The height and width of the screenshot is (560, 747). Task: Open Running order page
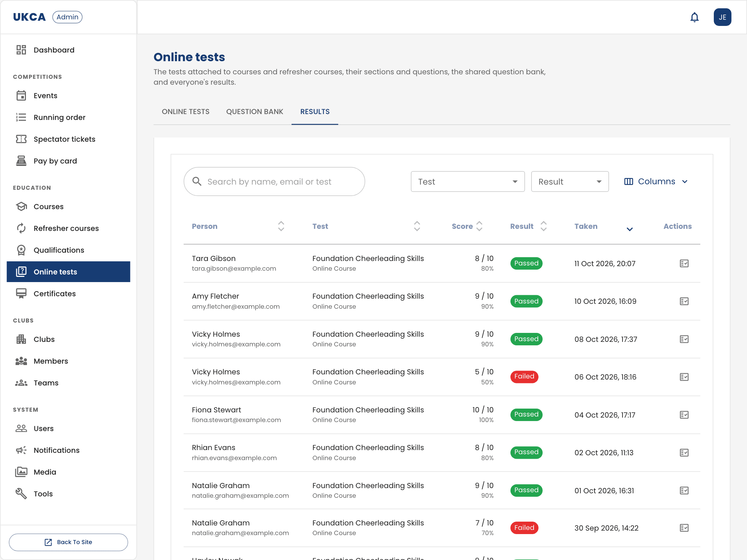(x=68, y=117)
